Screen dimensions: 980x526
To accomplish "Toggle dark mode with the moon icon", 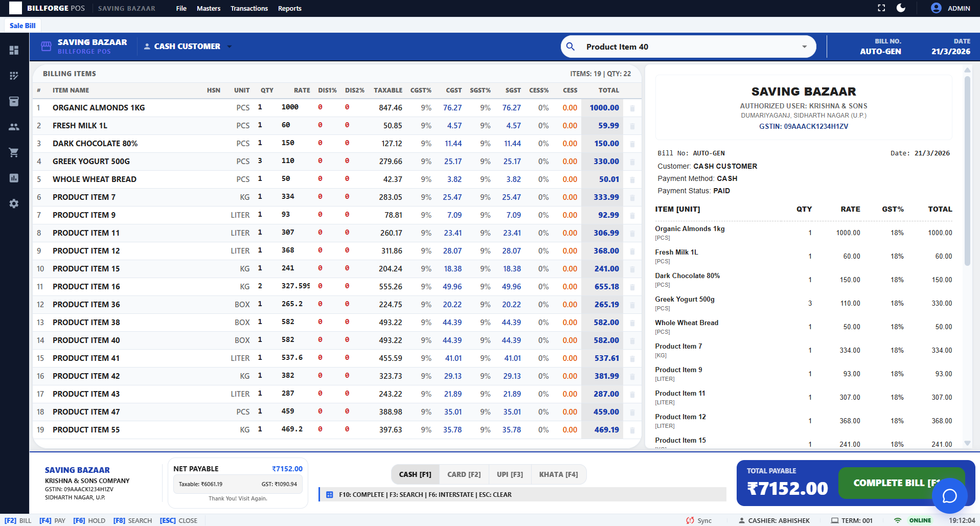I will click(x=901, y=8).
